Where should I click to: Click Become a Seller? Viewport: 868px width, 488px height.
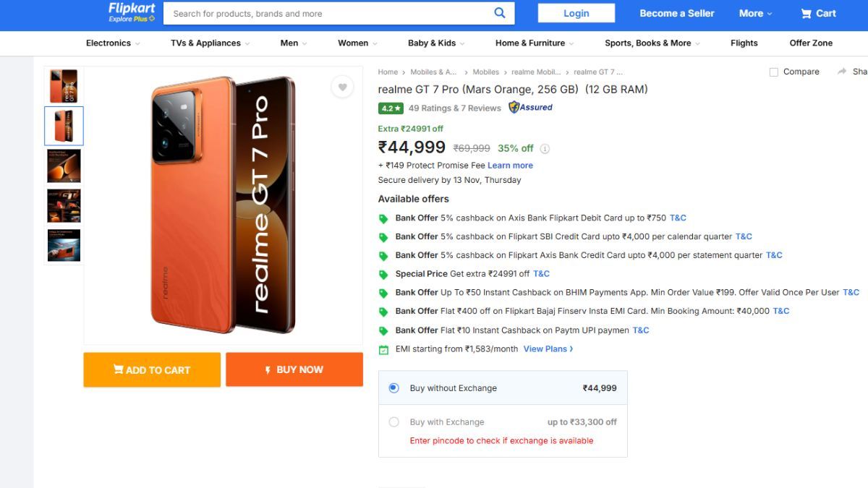tap(677, 13)
